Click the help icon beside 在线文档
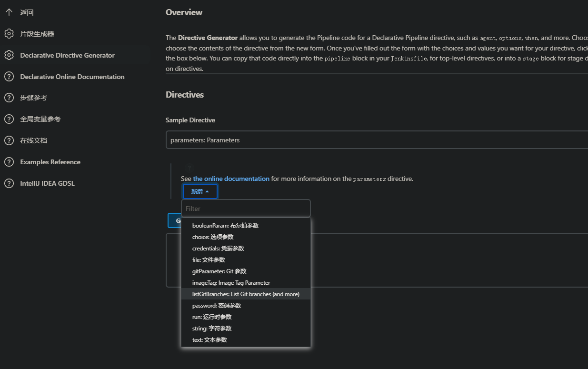Screen dimensions: 588x369 9,140
